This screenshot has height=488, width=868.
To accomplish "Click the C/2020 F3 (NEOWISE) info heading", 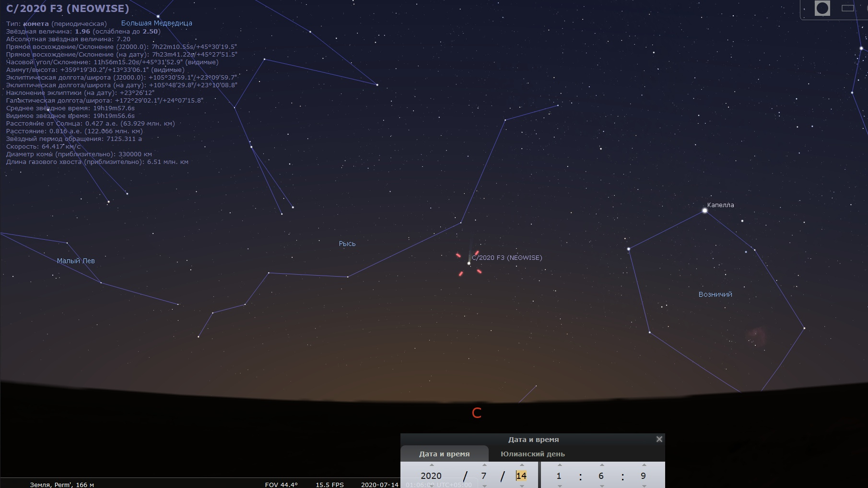I will [68, 9].
